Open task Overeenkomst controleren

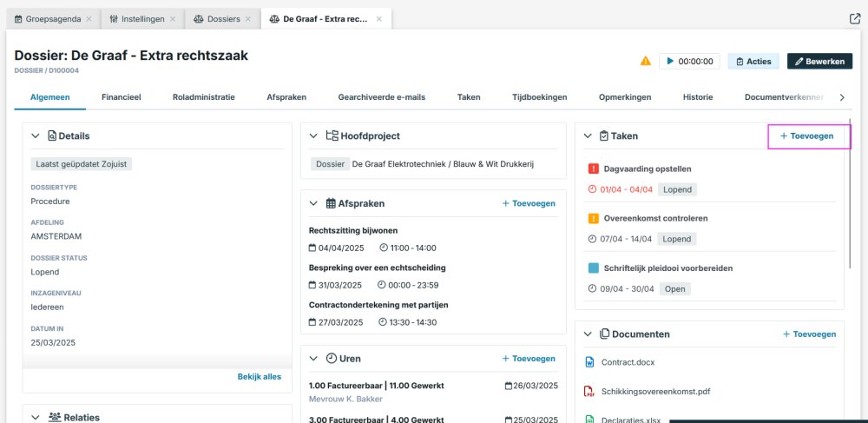(655, 218)
